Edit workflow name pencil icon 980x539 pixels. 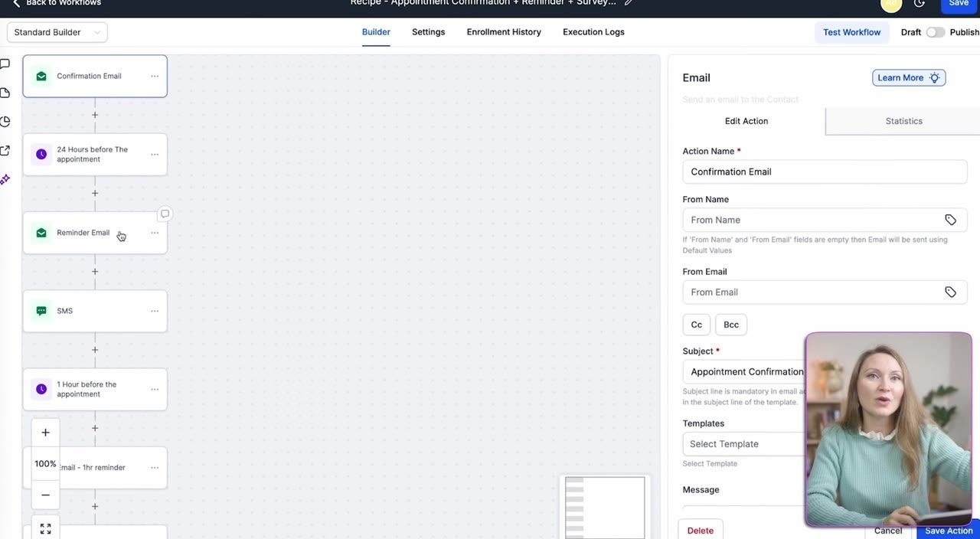coord(629,3)
